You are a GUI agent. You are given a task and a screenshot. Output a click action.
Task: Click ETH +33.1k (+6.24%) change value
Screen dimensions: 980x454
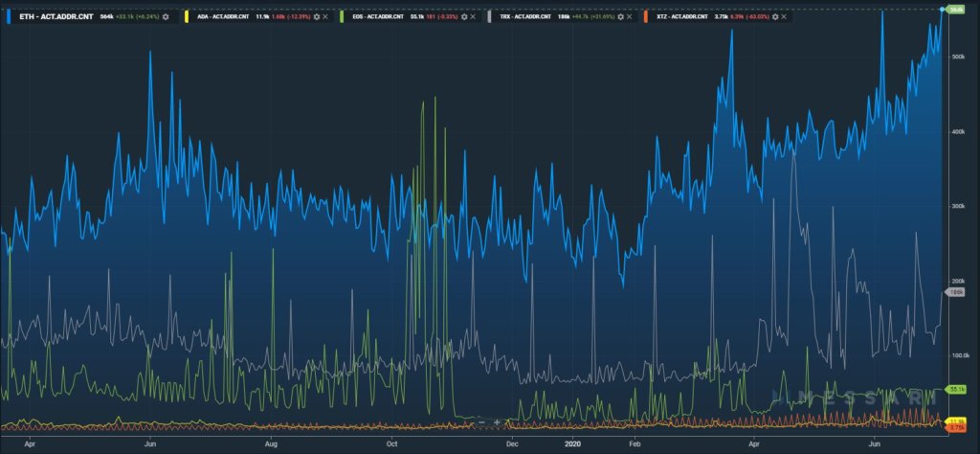(x=138, y=17)
